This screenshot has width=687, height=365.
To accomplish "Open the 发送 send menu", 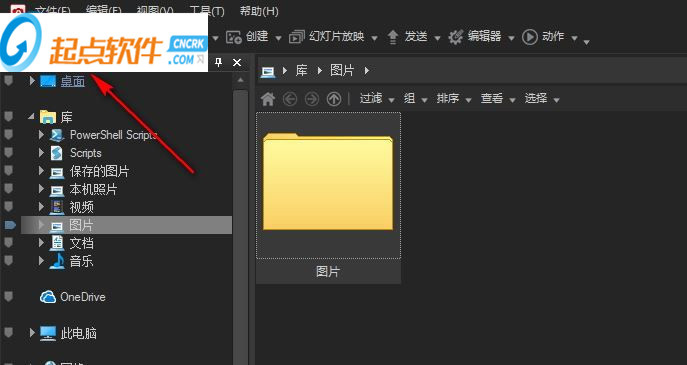I will [413, 37].
